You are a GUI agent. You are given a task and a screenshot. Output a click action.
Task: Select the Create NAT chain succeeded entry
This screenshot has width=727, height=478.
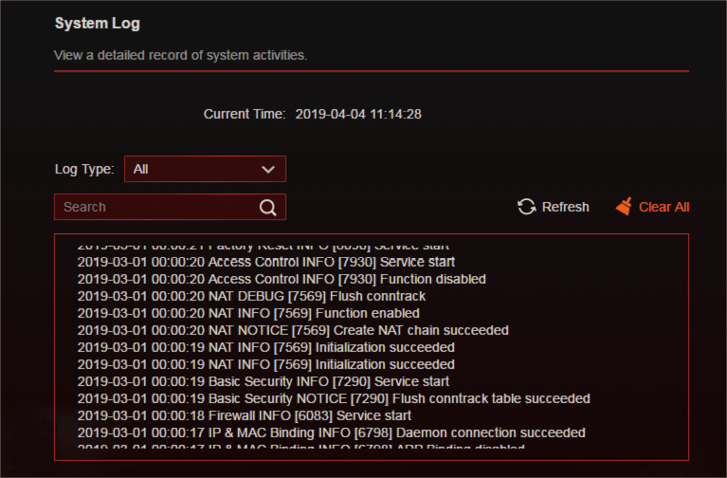pyautogui.click(x=293, y=331)
